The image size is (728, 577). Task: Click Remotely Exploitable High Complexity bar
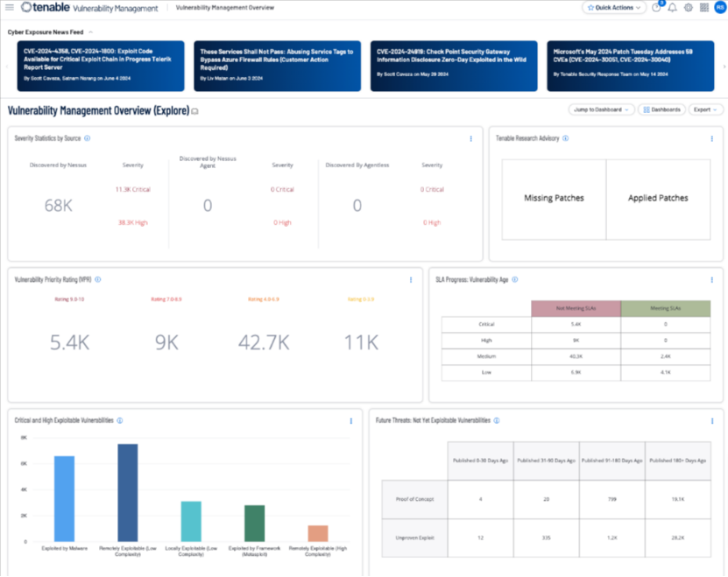318,534
